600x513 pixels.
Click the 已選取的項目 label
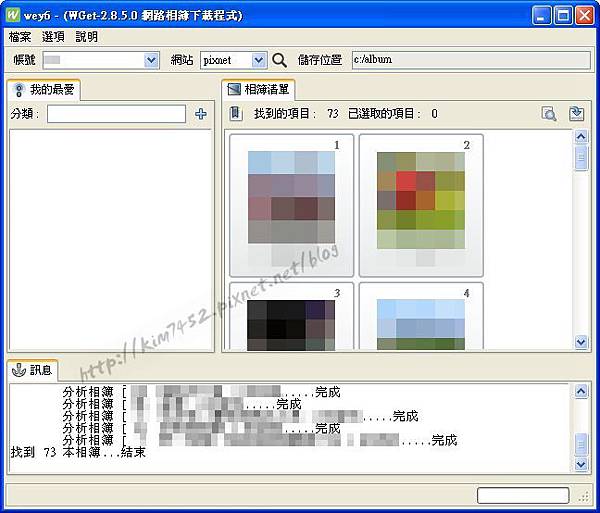(385, 114)
